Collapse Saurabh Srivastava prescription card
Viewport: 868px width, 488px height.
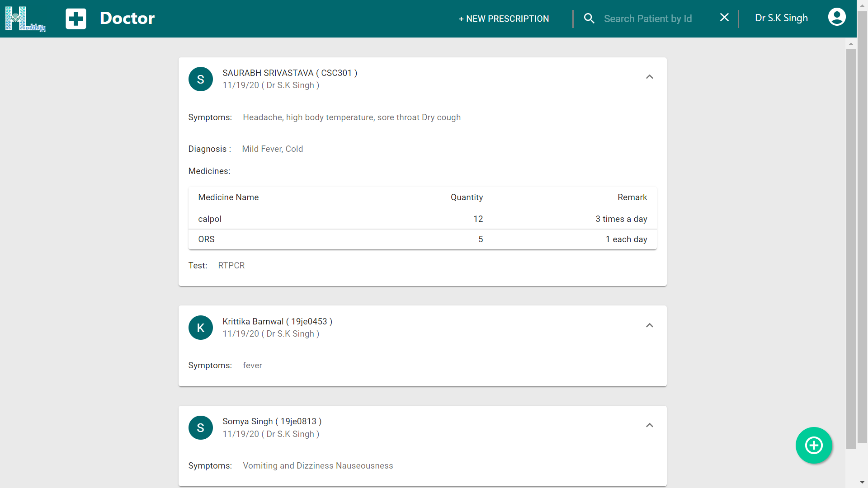pos(649,77)
